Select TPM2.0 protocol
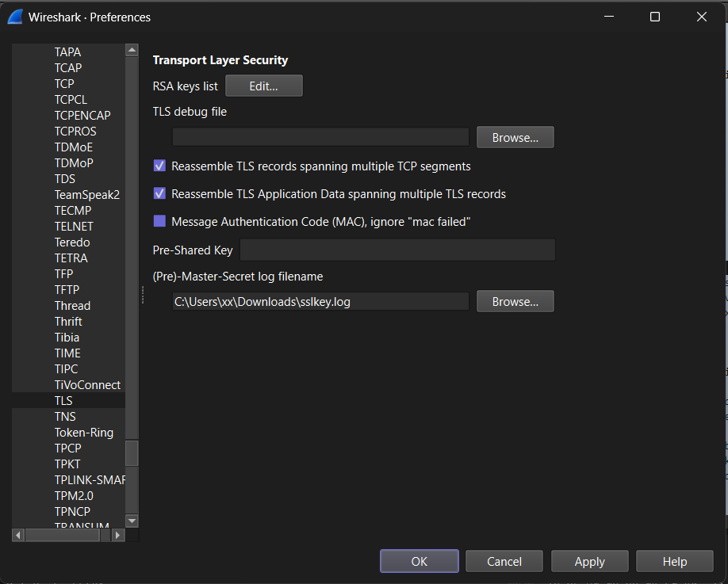This screenshot has width=728, height=584. pyautogui.click(x=74, y=496)
